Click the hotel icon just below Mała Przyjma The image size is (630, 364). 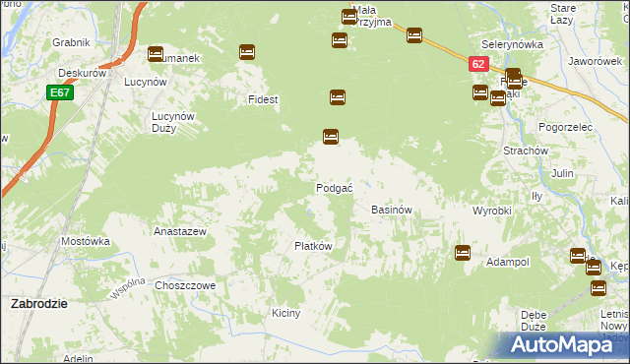tap(340, 40)
